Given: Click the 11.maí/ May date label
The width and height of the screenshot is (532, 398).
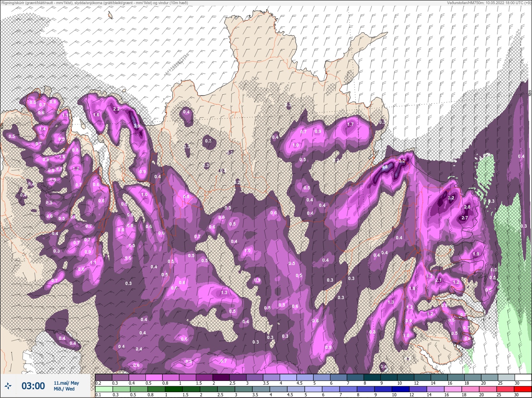Looking at the screenshot, I should [66, 383].
